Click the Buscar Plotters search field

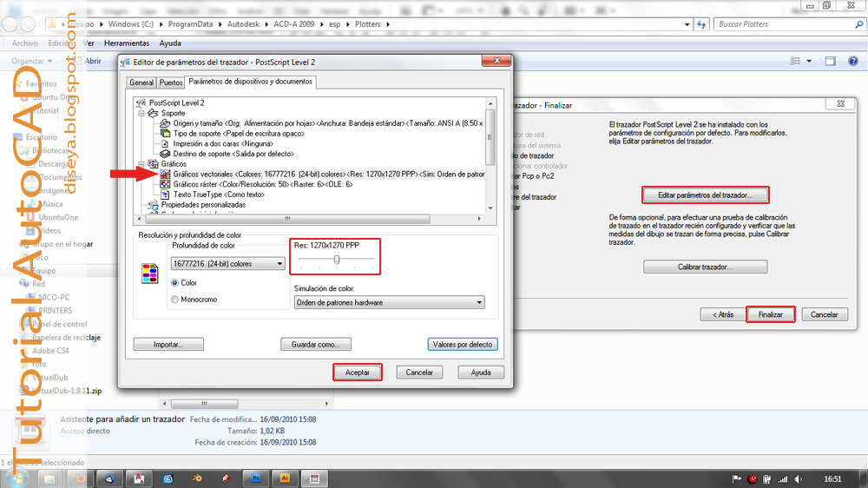pos(783,24)
